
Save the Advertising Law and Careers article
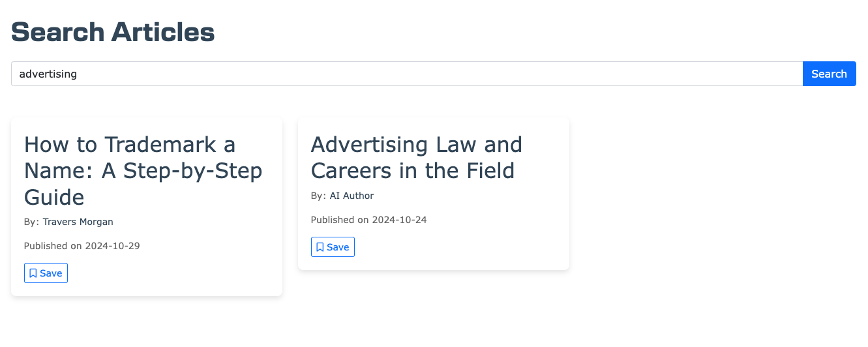click(333, 247)
